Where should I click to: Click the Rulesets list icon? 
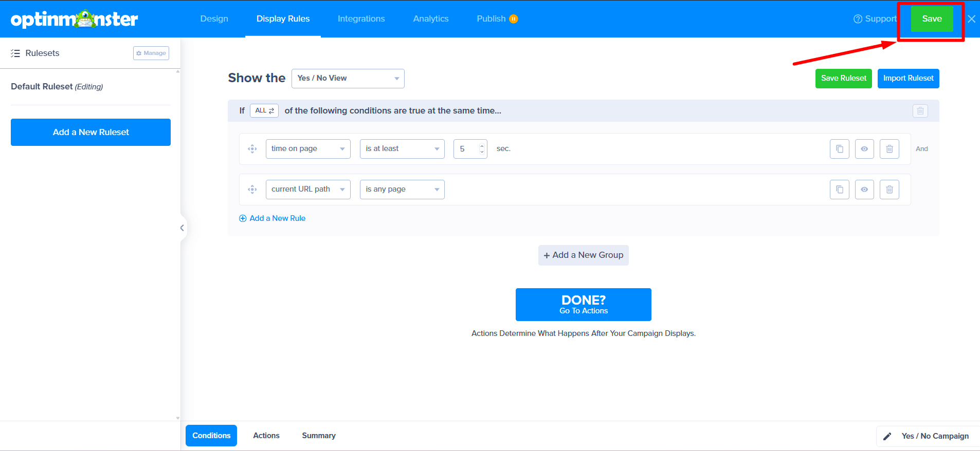15,53
